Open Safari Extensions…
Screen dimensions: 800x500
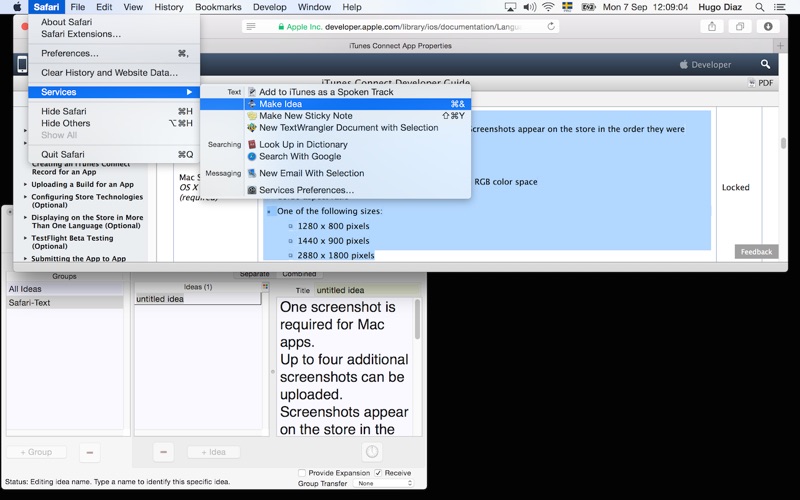pos(114,34)
